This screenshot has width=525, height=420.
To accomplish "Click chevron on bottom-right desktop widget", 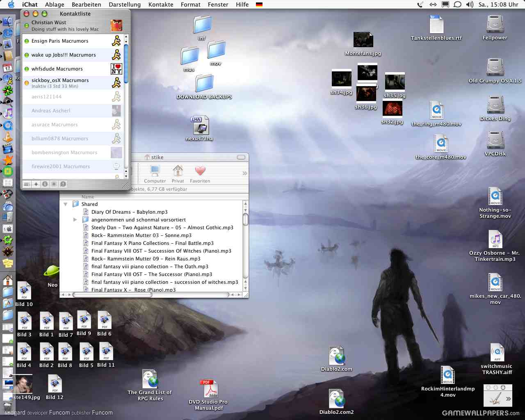I will pos(508,399).
